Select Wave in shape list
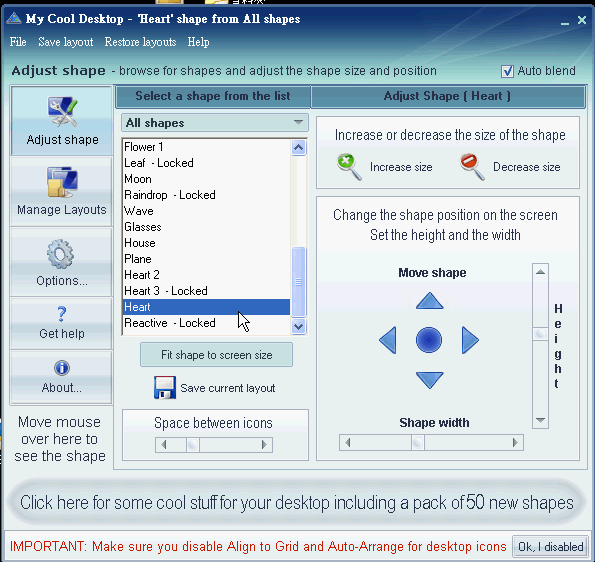 tap(206, 211)
